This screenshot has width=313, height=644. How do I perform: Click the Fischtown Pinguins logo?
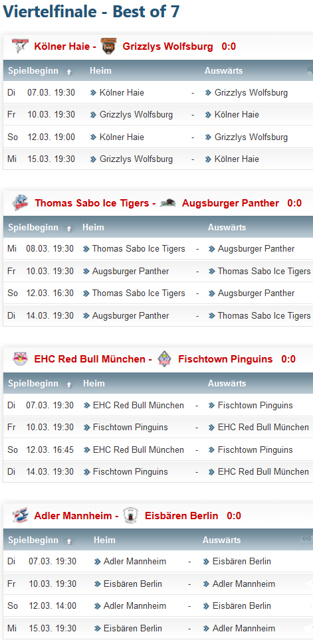(165, 359)
